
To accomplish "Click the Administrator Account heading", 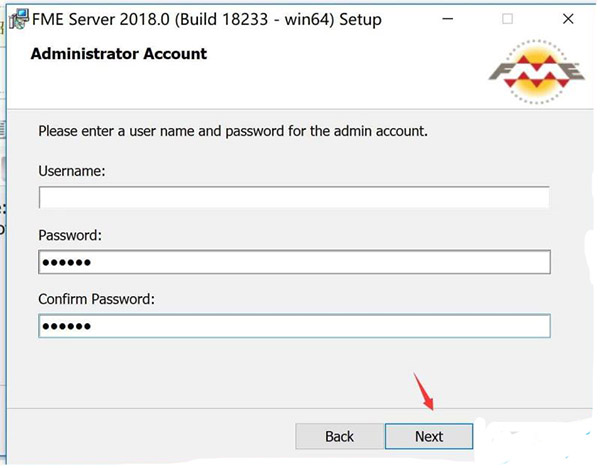I will [x=118, y=54].
